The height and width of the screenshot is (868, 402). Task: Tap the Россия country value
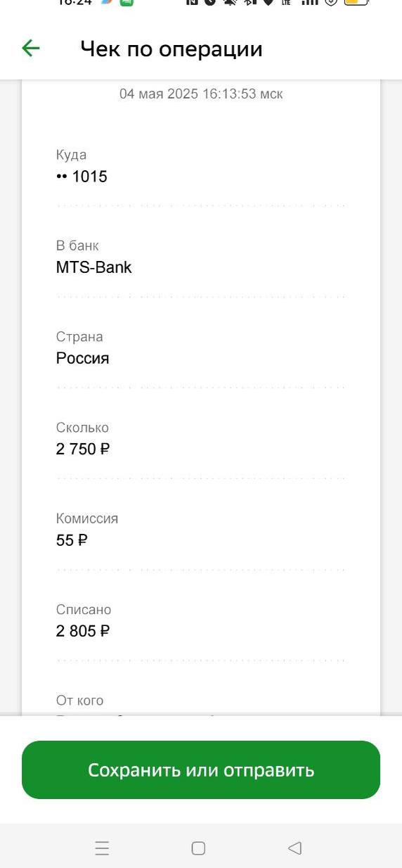[x=83, y=358]
